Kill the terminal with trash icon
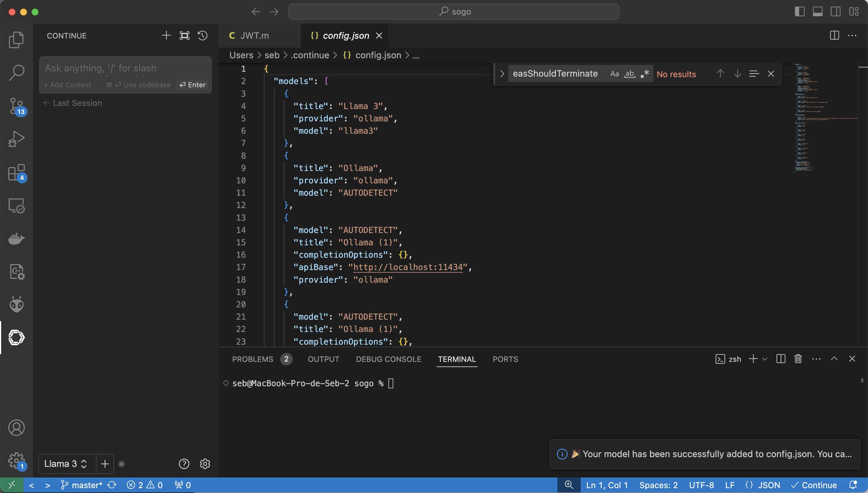 (x=798, y=359)
